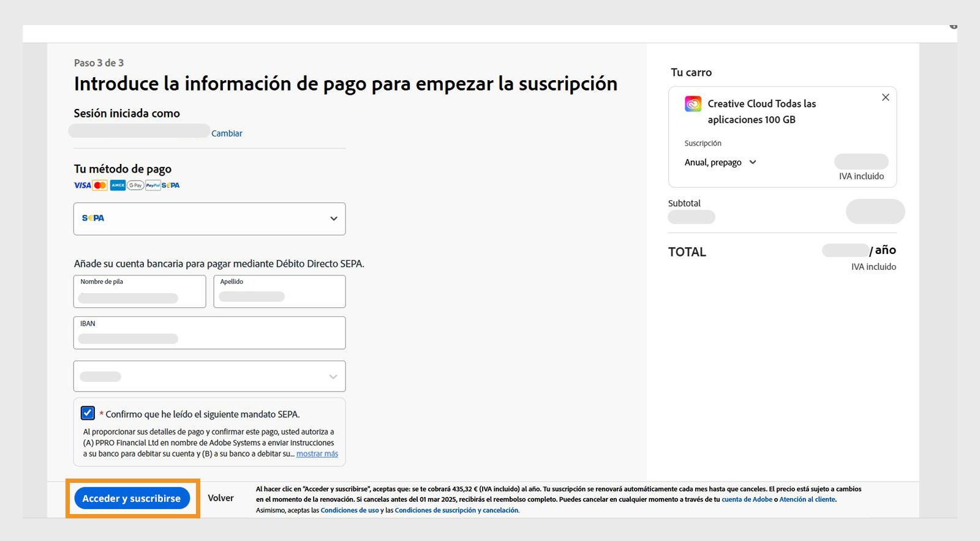
Task: Open the cuenta de Adobe link
Action: pyautogui.click(x=747, y=499)
